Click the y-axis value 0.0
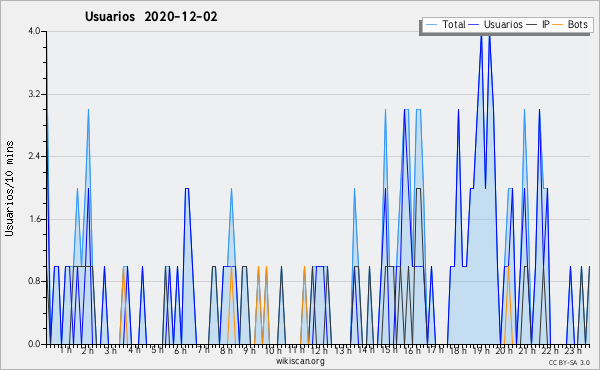 point(34,344)
